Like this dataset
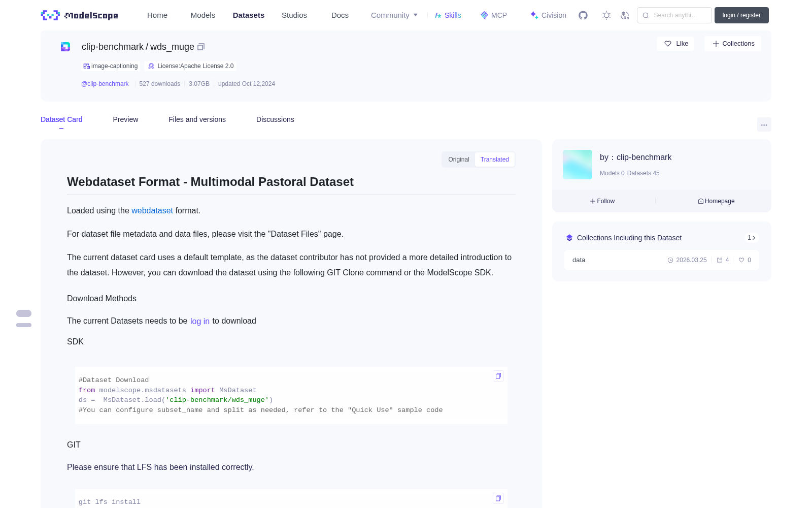812x508 pixels. [x=676, y=44]
